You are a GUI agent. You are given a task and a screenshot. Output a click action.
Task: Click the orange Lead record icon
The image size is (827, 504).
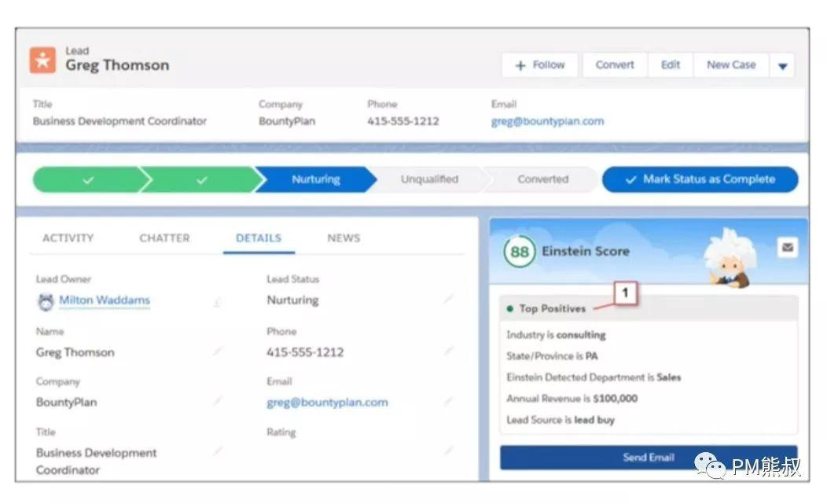pyautogui.click(x=42, y=61)
